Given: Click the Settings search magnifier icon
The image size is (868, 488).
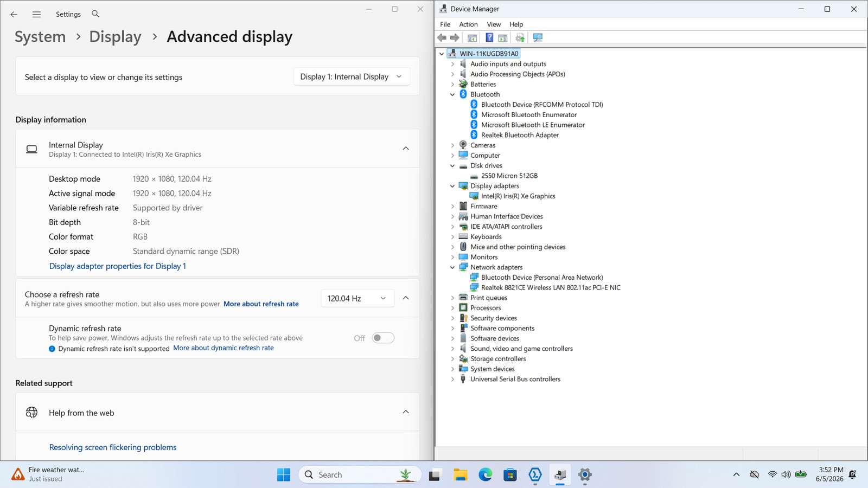Looking at the screenshot, I should coord(95,14).
